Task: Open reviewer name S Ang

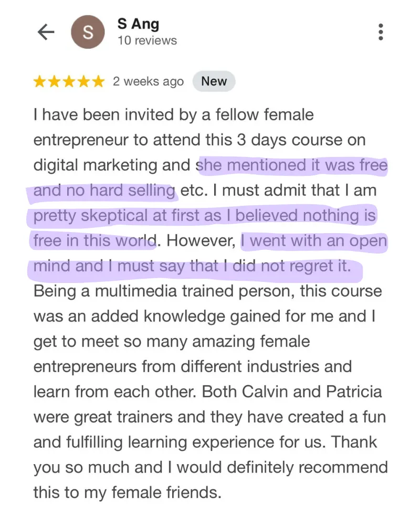Action: 138,24
